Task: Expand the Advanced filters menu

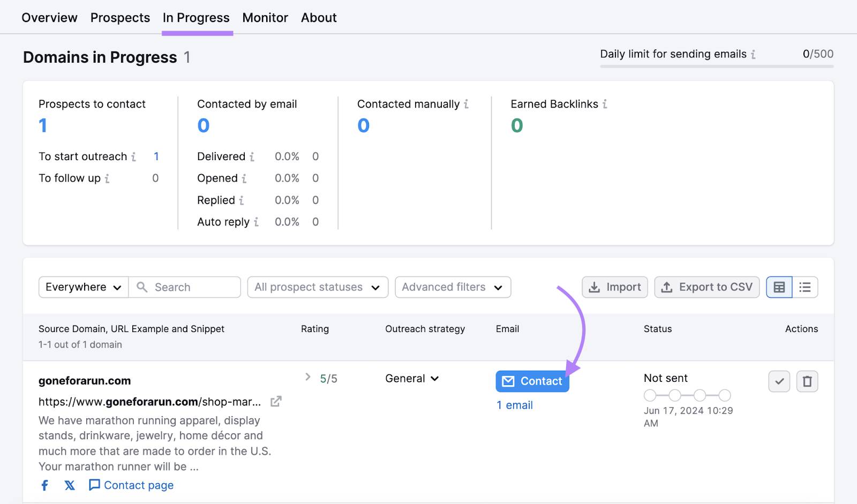Action: point(453,287)
